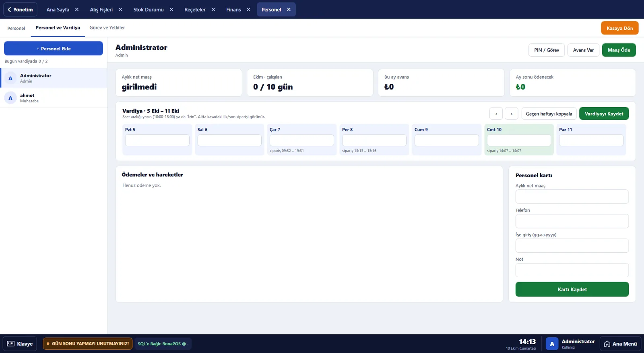Viewport: 644px width, 353px height.
Task: Save the card with Kartı Kaydet
Action: (572, 289)
